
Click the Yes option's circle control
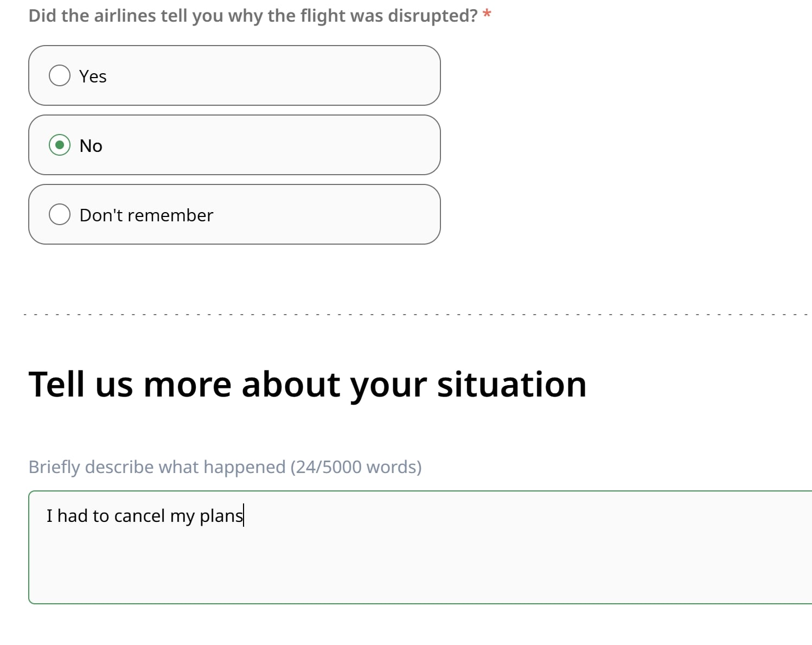tap(60, 75)
